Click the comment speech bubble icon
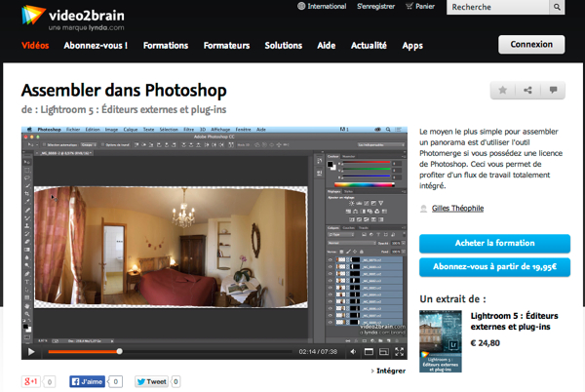Image resolution: width=585 pixels, height=392 pixels. [x=553, y=90]
